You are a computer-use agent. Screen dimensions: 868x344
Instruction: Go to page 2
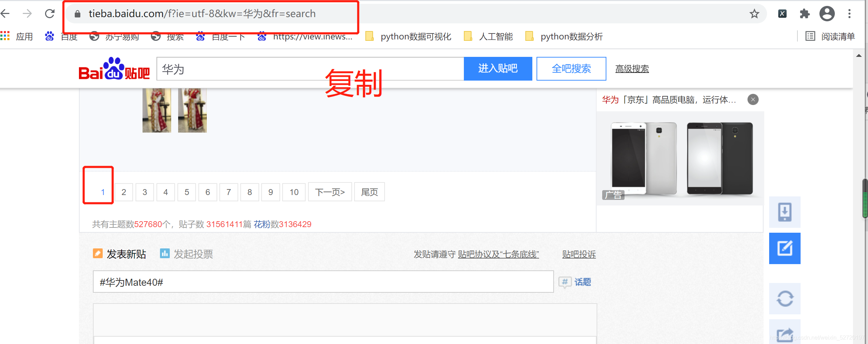point(124,192)
